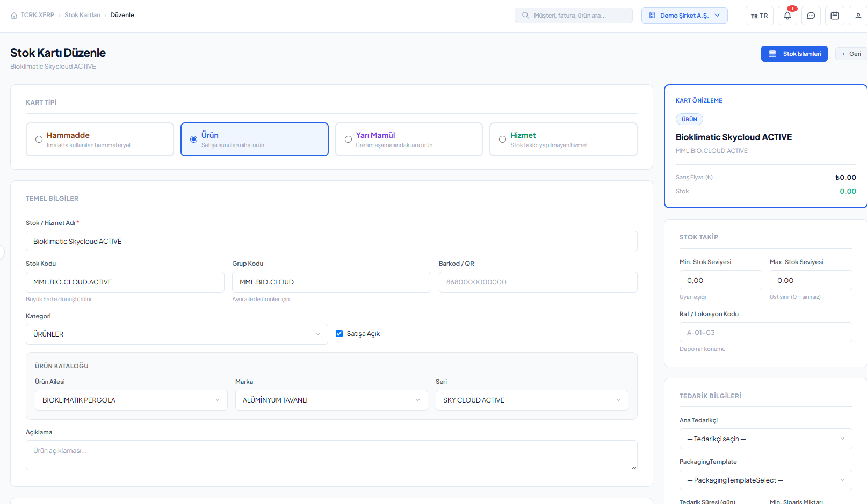Click the Düzenle breadcrumb text

[122, 15]
